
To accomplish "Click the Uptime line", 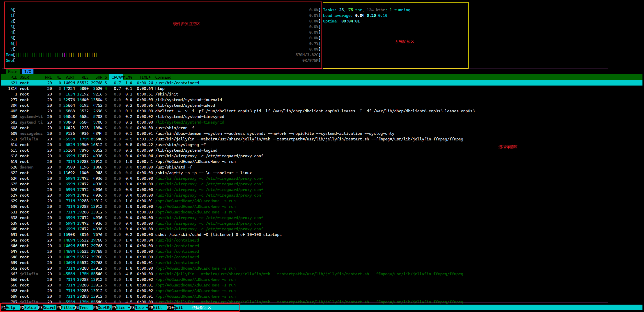I will click(341, 21).
